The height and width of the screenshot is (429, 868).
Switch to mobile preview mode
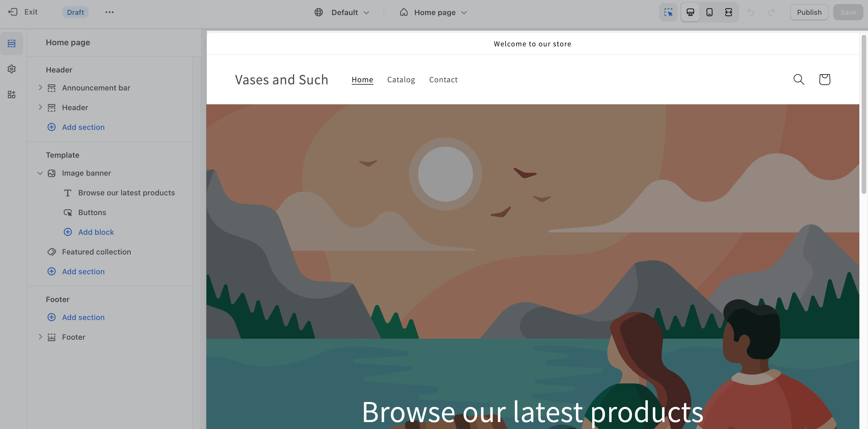tap(709, 12)
